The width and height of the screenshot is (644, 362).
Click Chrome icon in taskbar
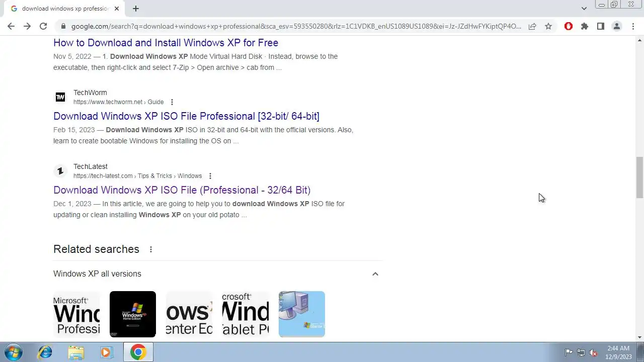pyautogui.click(x=138, y=352)
